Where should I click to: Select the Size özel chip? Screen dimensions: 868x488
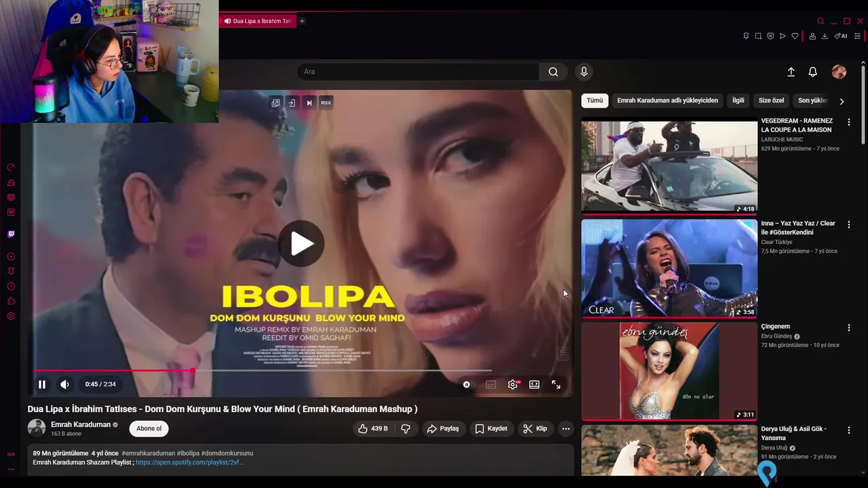(771, 100)
